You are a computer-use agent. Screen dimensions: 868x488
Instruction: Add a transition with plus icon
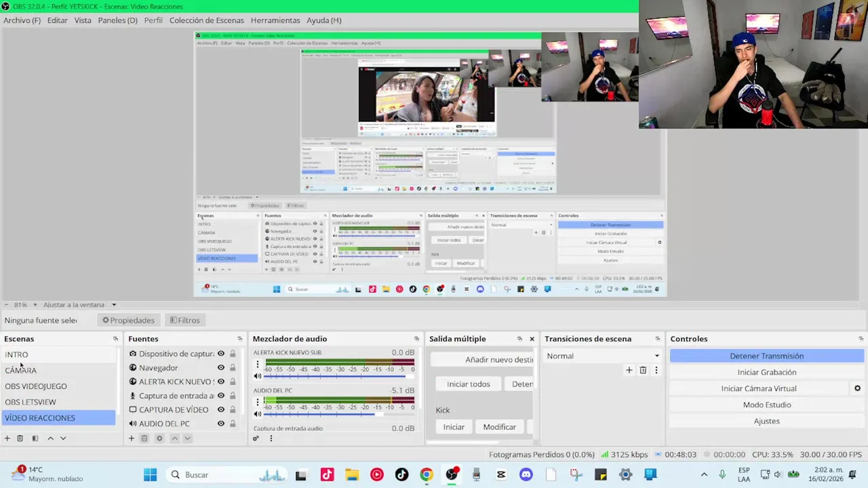coord(629,370)
